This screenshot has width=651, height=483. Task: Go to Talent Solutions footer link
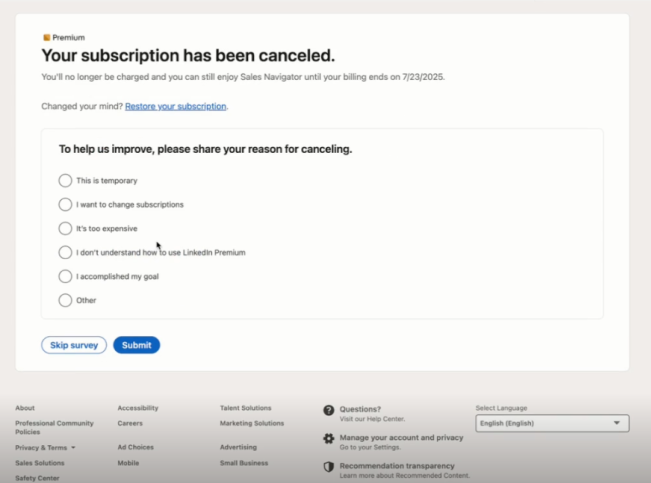point(245,408)
